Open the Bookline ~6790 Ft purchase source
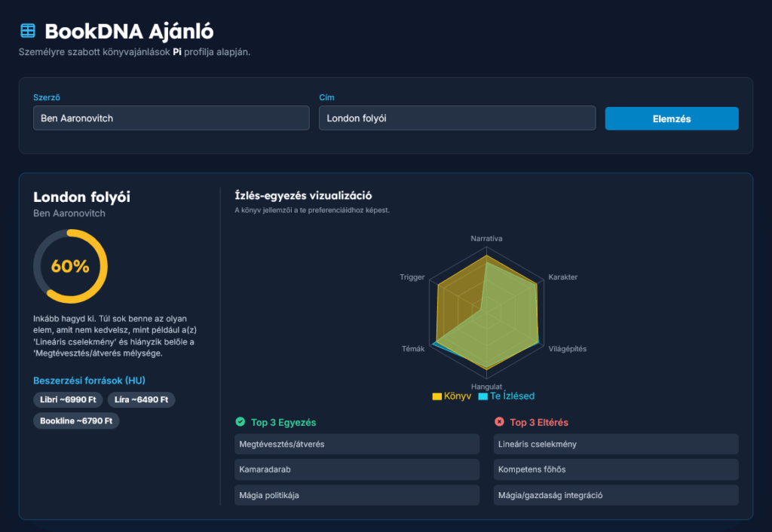Screen dimensions: 772x532 pos(75,420)
